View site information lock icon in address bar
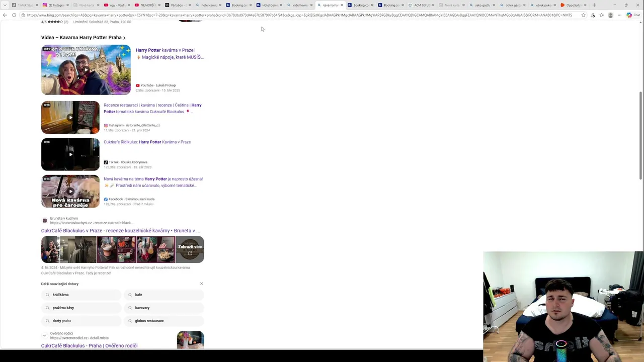The width and height of the screenshot is (644, 362). [x=23, y=15]
